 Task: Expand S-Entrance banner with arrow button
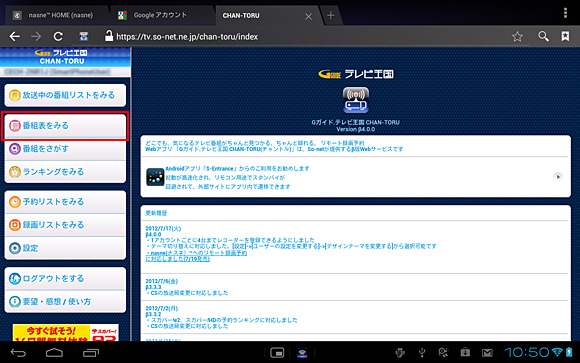[558, 177]
